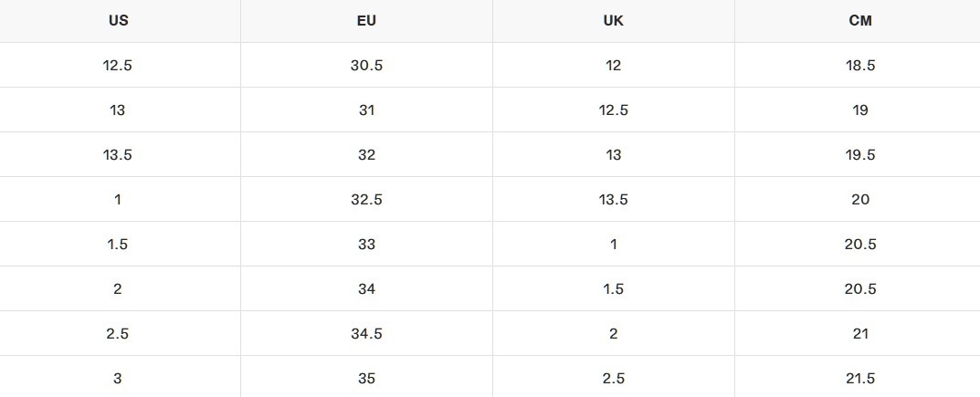Select the 19 value in CM column

(x=859, y=110)
